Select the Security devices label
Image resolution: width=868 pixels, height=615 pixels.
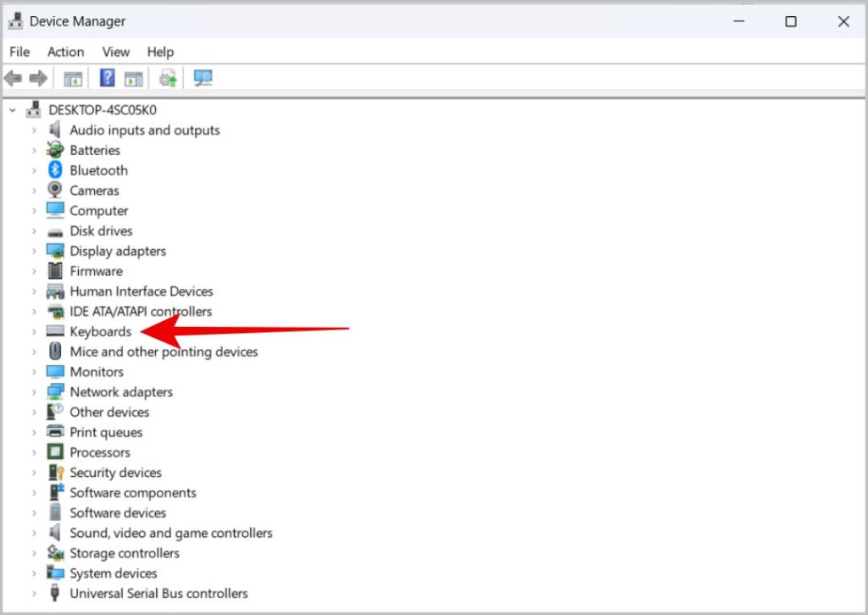115,473
